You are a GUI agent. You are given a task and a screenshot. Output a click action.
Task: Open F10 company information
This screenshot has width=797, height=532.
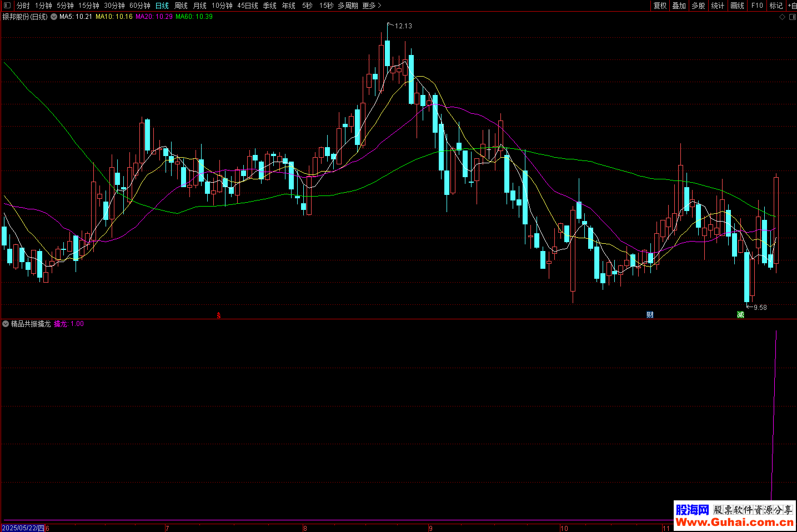pos(757,6)
